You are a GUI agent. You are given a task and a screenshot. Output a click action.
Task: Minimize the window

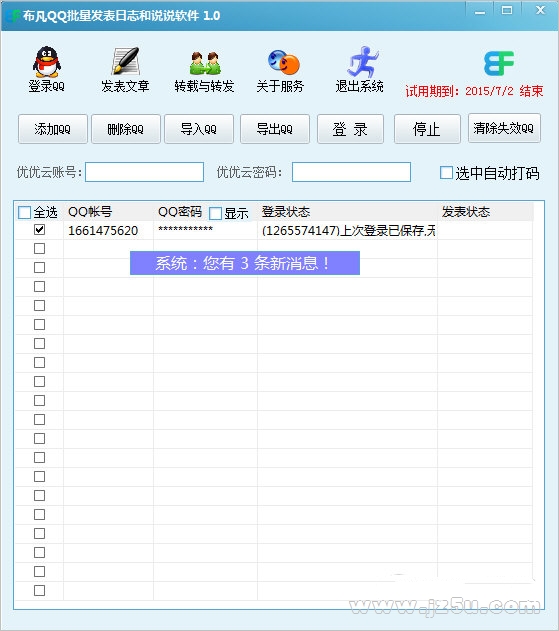coord(479,11)
